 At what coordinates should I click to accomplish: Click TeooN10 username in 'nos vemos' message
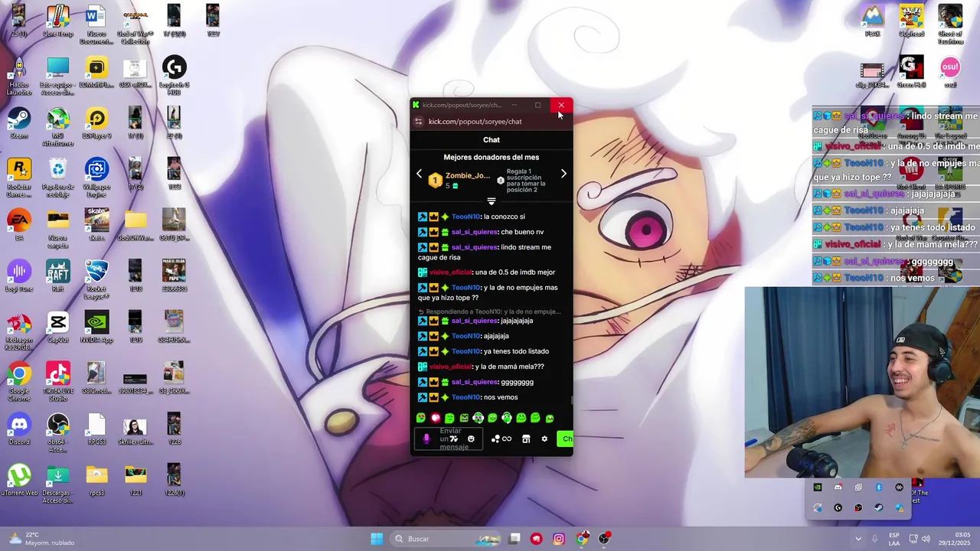pyautogui.click(x=466, y=397)
